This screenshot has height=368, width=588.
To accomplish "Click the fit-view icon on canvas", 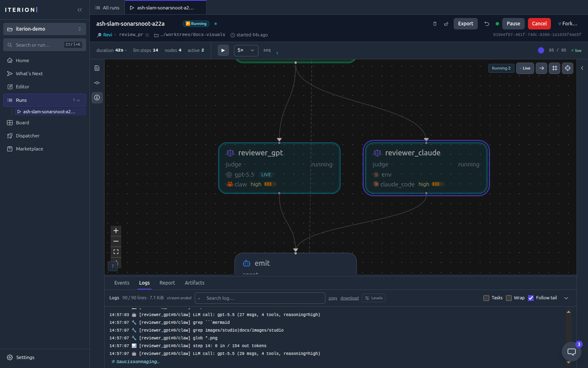I will tap(116, 252).
